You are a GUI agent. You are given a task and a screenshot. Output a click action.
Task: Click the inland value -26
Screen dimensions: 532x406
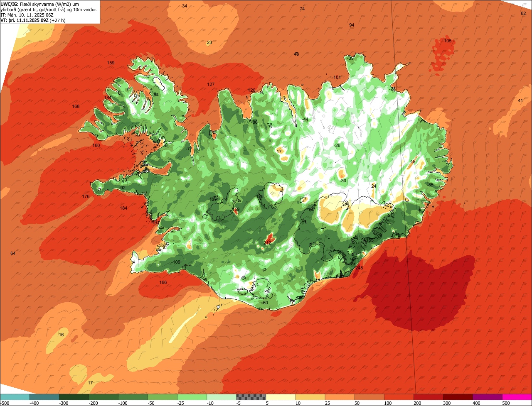(x=337, y=145)
